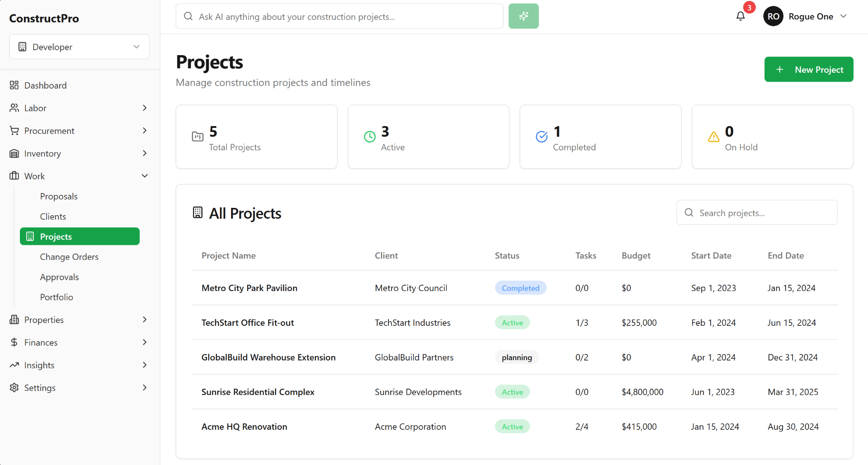
Task: Switch to Change Orders
Action: [69, 257]
